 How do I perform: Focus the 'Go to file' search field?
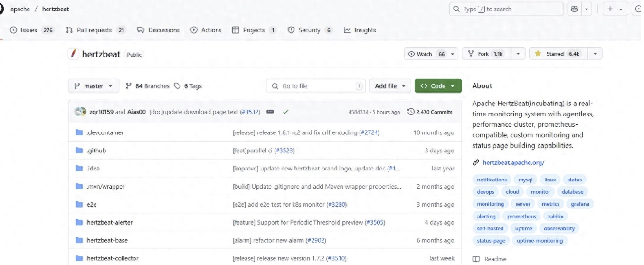click(x=316, y=86)
